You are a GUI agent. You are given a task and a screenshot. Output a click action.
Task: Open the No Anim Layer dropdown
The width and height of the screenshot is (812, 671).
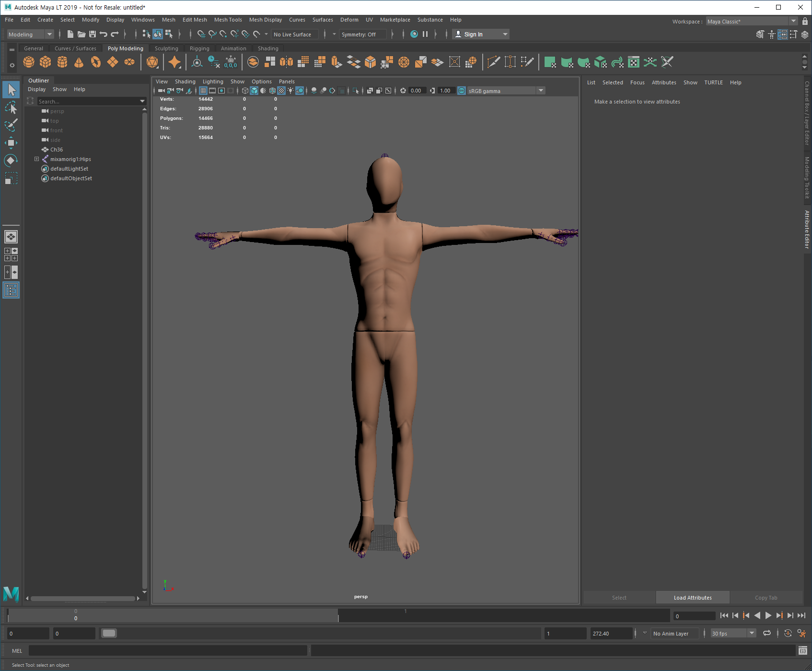coord(675,633)
